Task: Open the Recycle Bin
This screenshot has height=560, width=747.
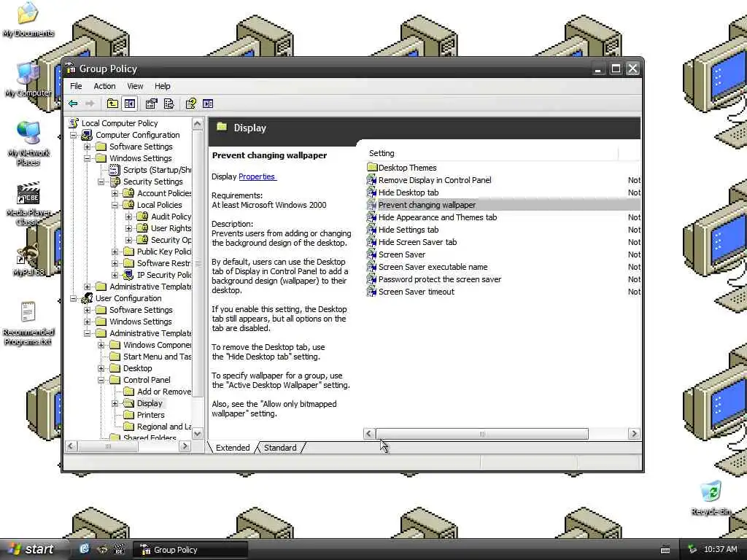Action: 711,497
